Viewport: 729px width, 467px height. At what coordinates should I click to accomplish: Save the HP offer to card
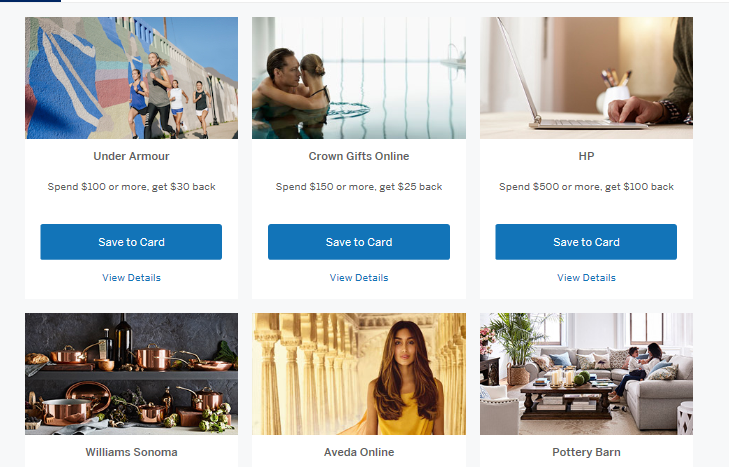click(586, 242)
